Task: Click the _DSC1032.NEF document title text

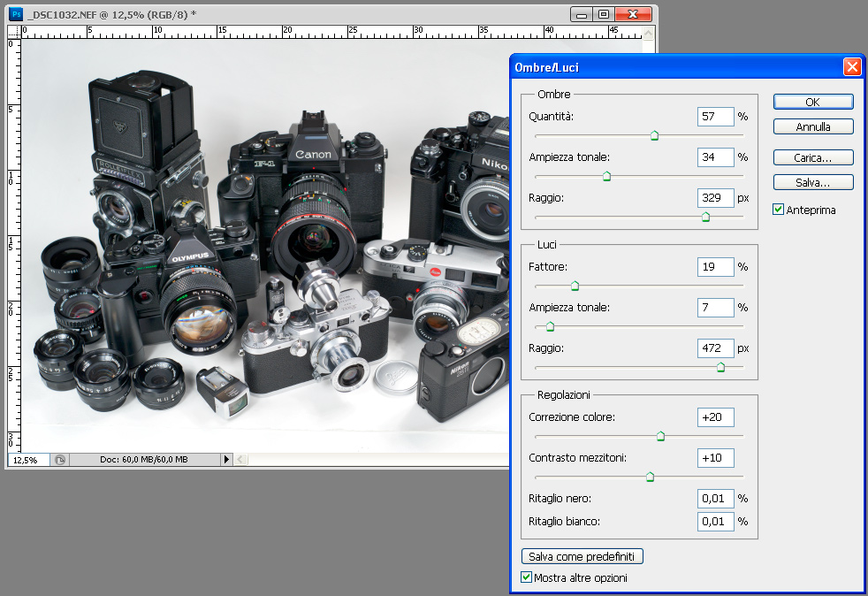Action: coord(111,14)
